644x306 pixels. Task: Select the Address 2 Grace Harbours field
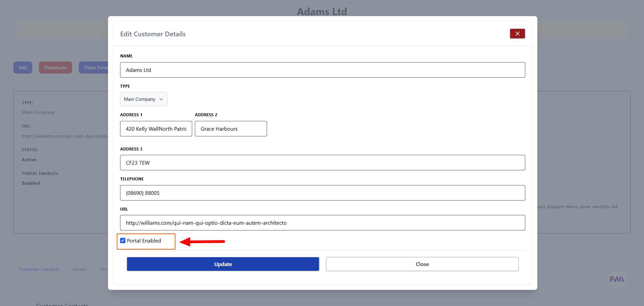point(231,129)
